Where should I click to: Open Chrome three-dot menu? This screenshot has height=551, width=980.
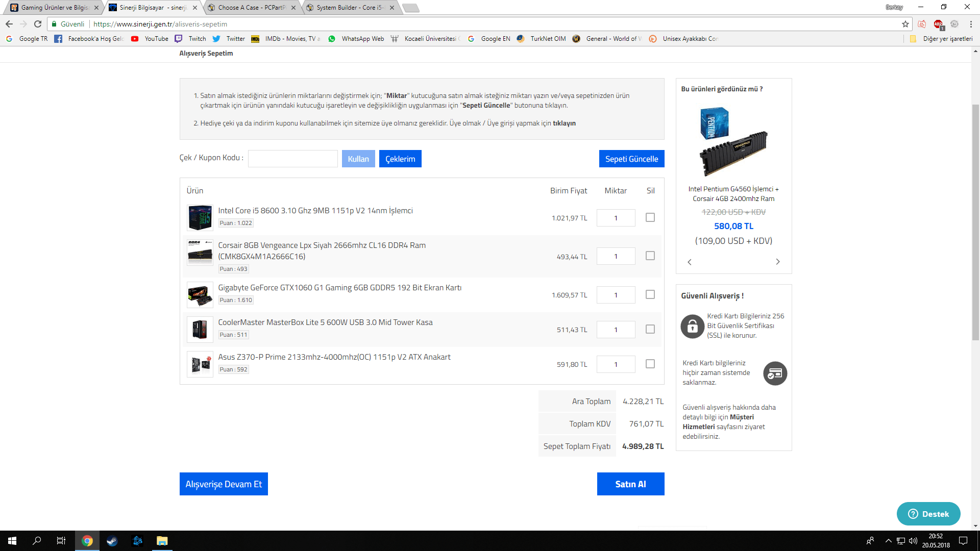971,24
